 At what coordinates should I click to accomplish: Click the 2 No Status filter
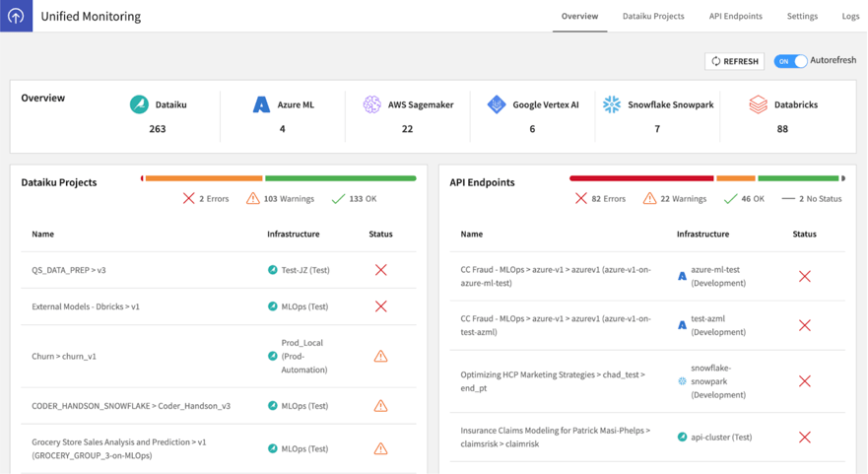coord(812,198)
